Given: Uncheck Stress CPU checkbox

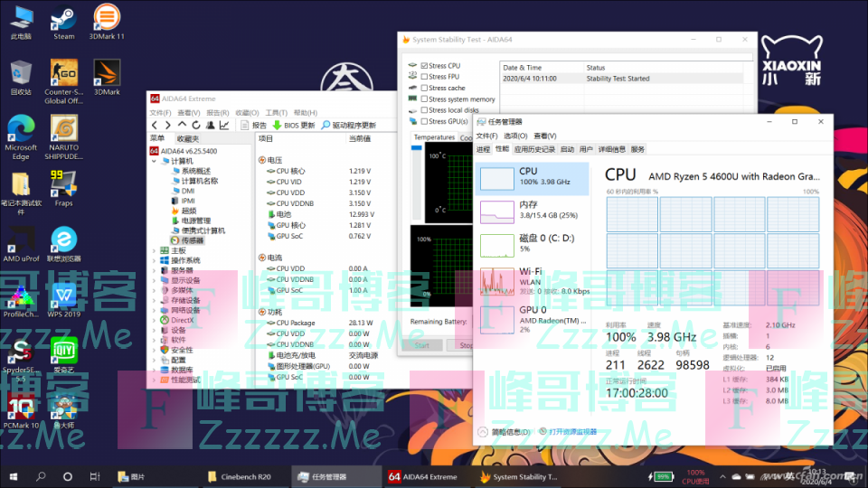Looking at the screenshot, I should click(x=424, y=65).
